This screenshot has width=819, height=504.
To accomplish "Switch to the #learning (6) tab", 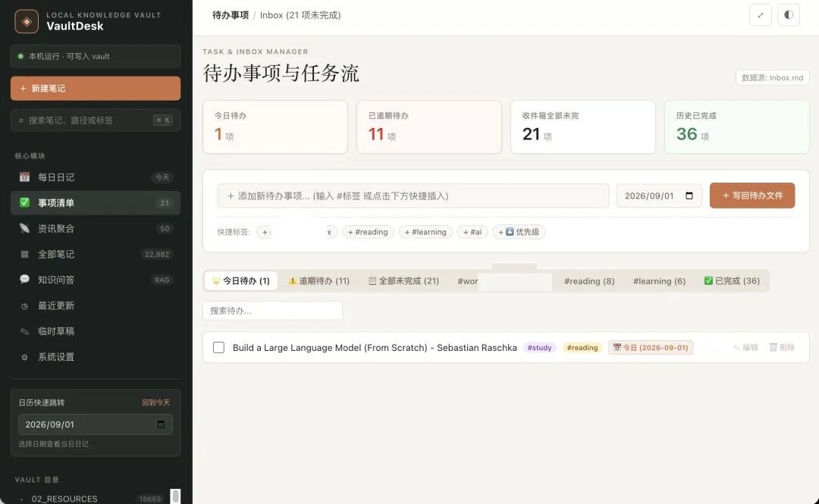I will (x=659, y=281).
